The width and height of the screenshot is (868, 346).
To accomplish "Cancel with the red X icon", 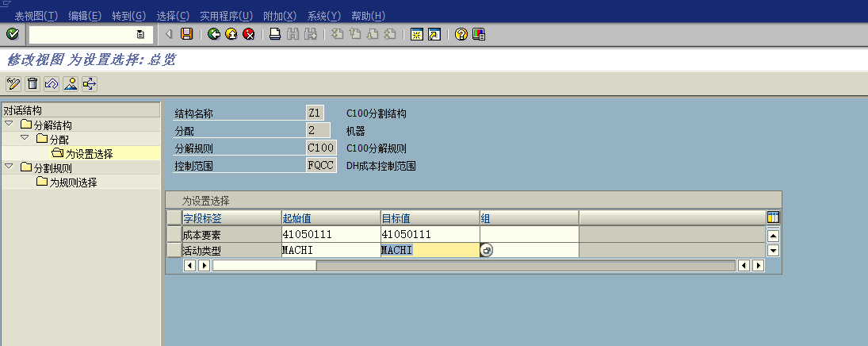I will point(249,34).
